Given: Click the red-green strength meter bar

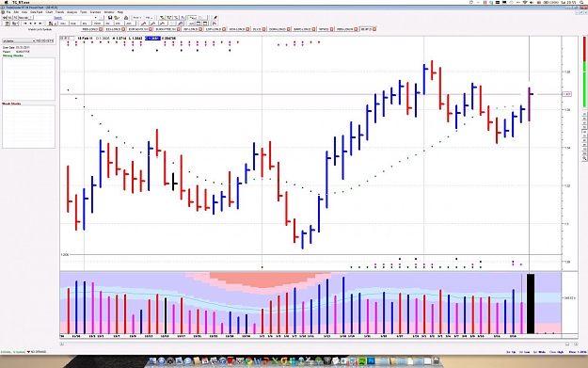Looking at the screenshot, I should tap(584, 72).
